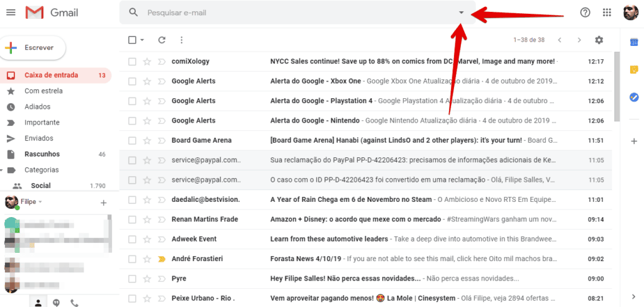Image resolution: width=644 pixels, height=307 pixels.
Task: Get add-ons plus icon in side panel
Action: 634,142
